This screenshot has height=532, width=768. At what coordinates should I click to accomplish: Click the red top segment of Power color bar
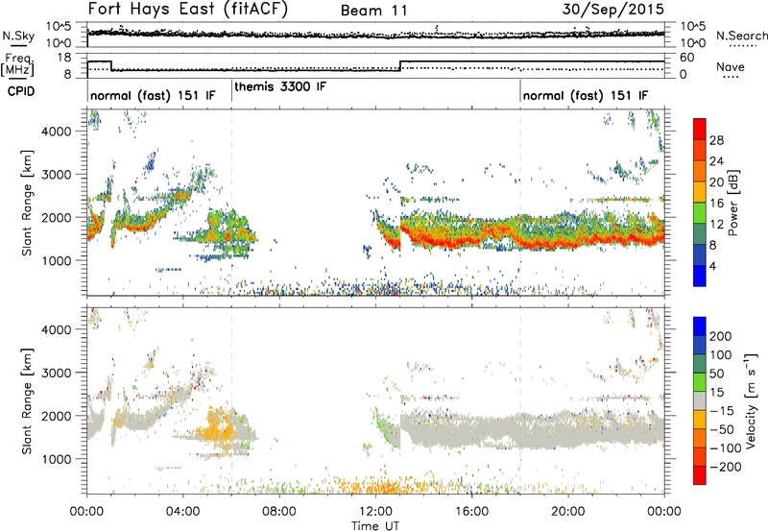point(700,129)
